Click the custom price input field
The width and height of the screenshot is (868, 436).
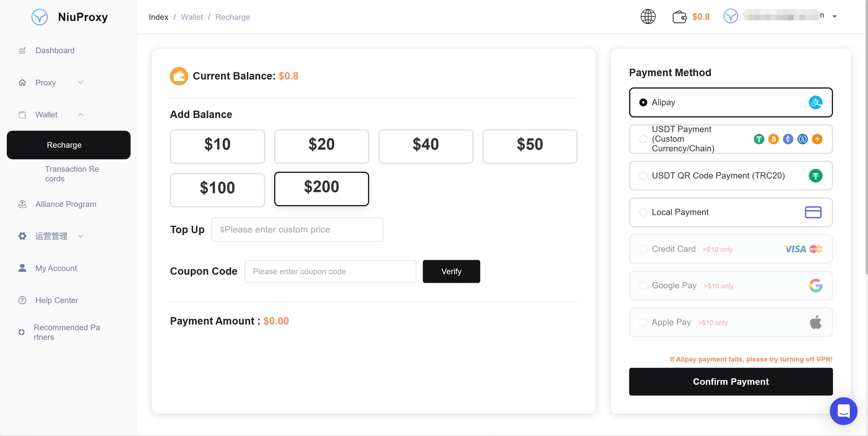(297, 230)
